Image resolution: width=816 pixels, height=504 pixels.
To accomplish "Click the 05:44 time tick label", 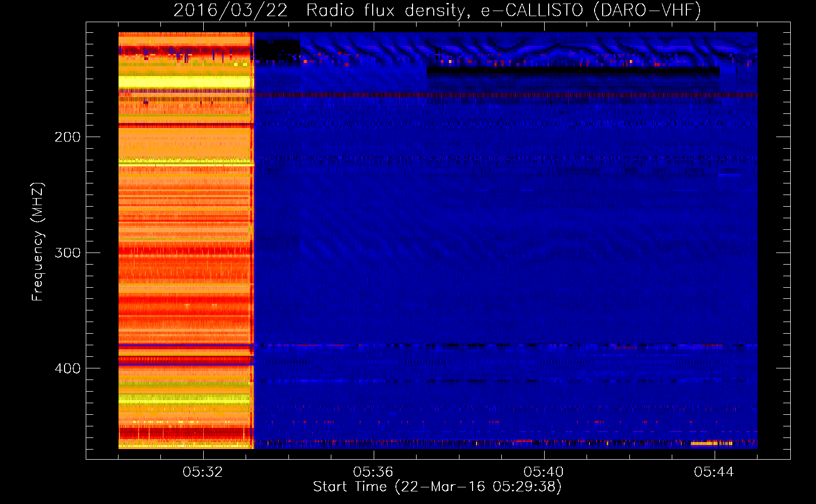I will [x=714, y=472].
